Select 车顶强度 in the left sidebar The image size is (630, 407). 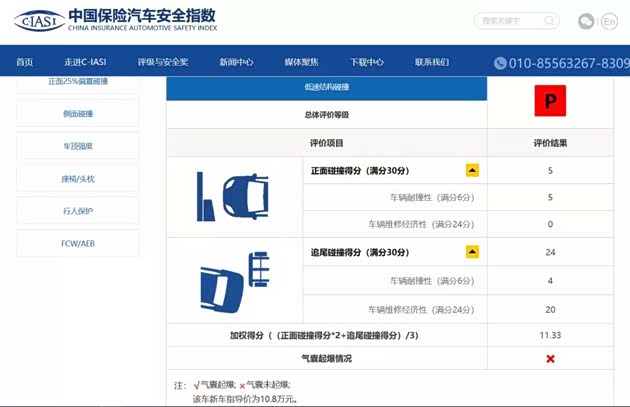[x=77, y=146]
